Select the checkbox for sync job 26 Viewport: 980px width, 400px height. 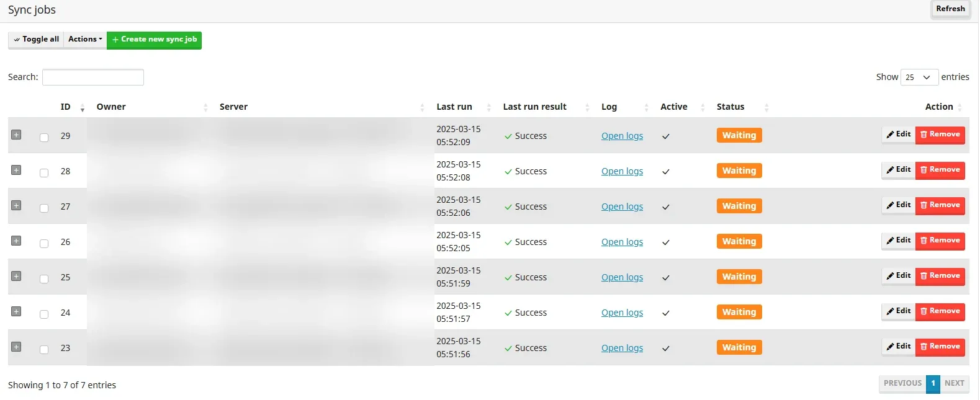point(44,243)
